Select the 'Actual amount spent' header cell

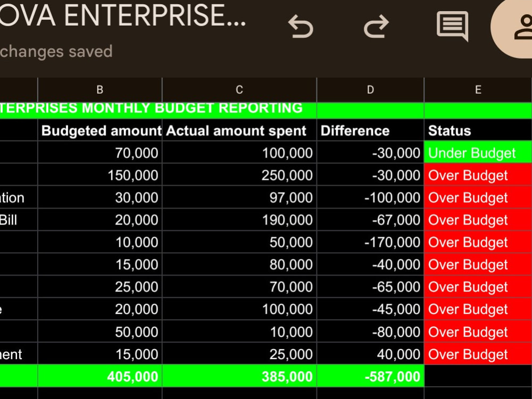click(239, 130)
